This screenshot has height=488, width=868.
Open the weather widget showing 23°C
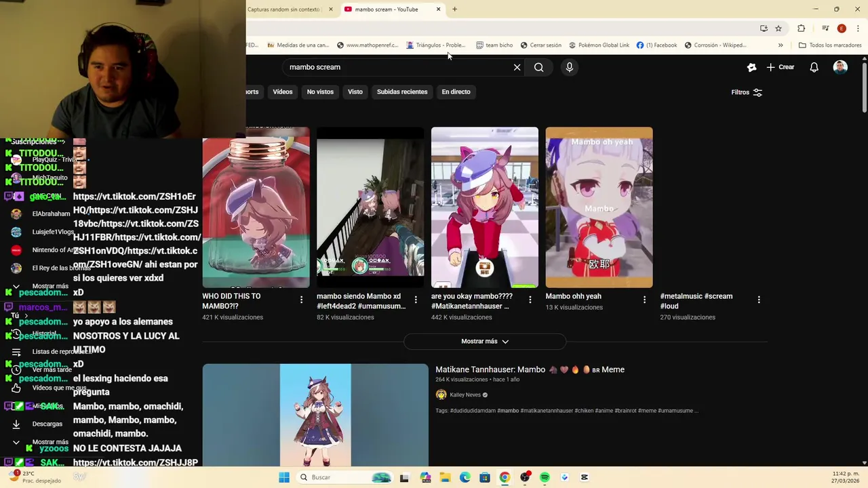point(35,477)
